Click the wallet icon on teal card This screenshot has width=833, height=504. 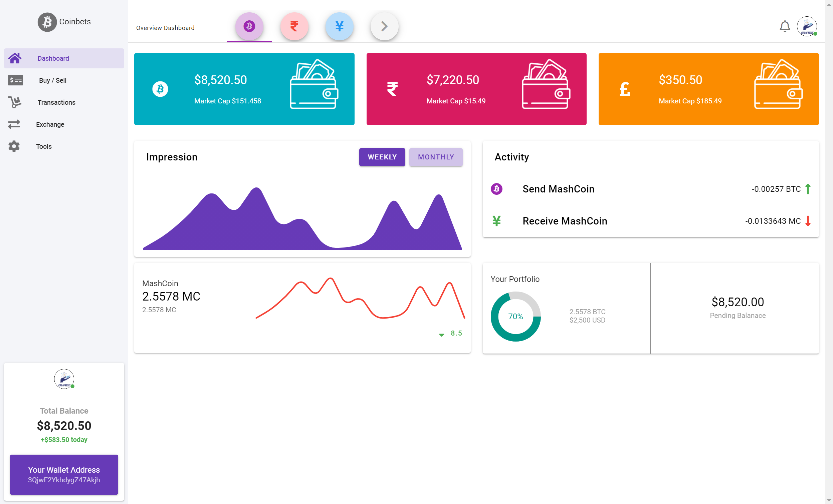pos(314,84)
